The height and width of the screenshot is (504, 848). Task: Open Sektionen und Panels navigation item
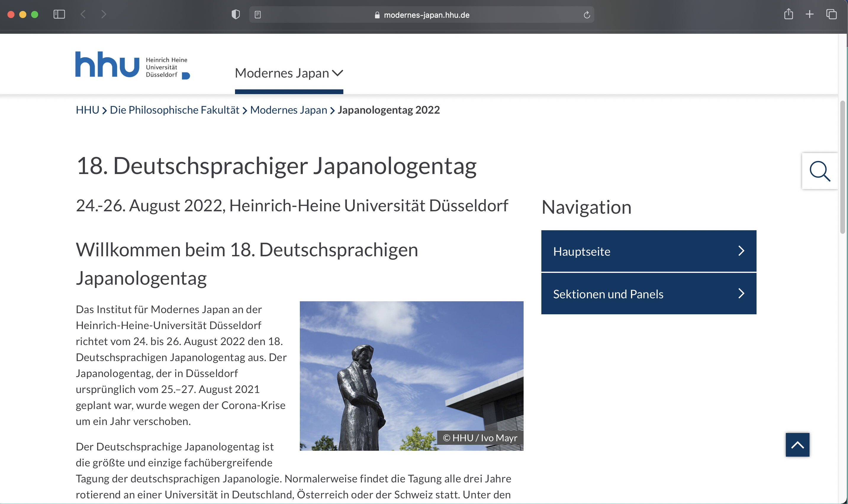[x=649, y=294]
